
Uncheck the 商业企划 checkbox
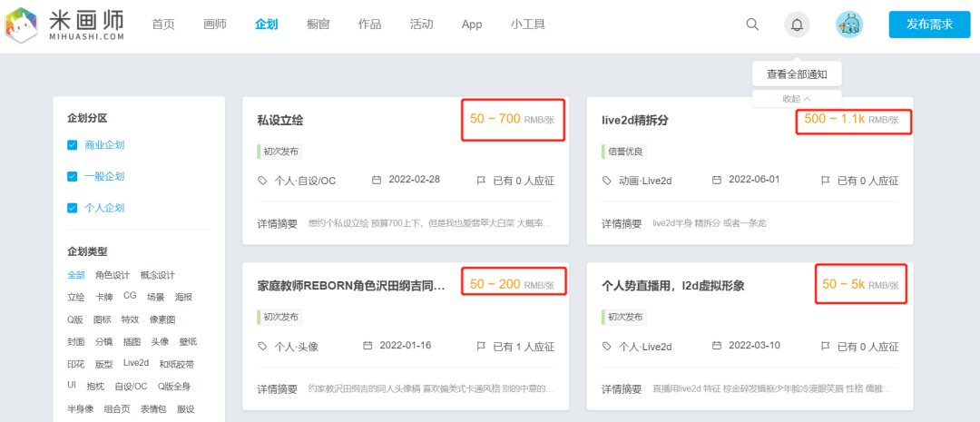[x=73, y=145]
